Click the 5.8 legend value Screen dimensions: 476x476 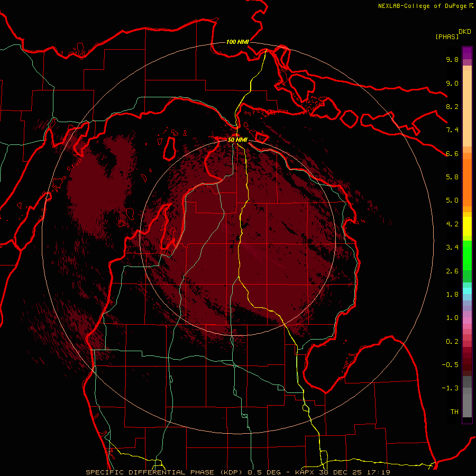coord(452,177)
